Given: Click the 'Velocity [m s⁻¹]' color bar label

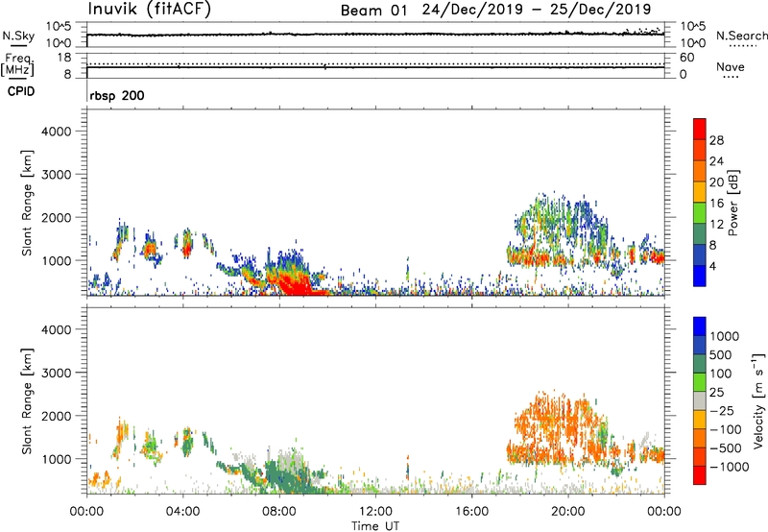Looking at the screenshot, I should tap(759, 400).
